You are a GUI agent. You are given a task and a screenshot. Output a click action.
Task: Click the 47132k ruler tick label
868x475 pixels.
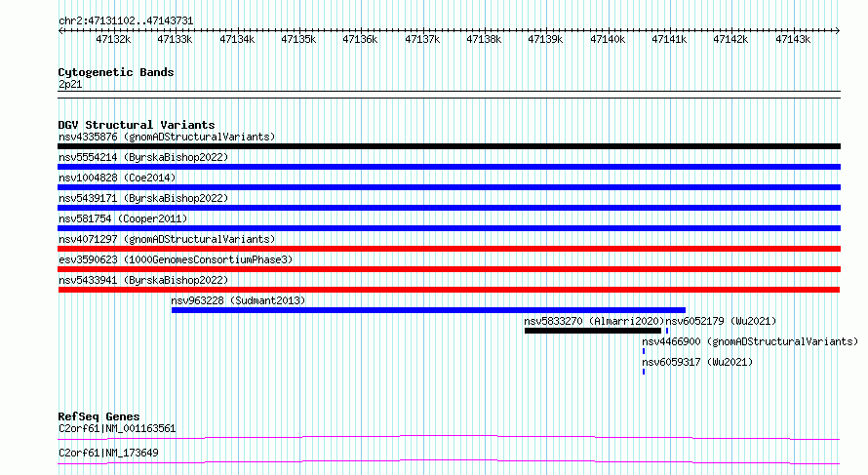[x=113, y=39]
